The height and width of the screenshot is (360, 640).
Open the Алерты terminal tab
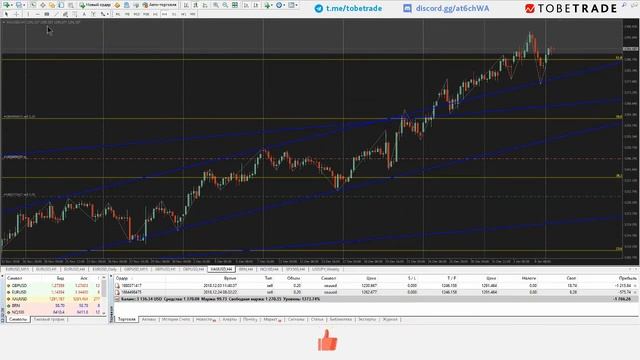pyautogui.click(x=229, y=319)
